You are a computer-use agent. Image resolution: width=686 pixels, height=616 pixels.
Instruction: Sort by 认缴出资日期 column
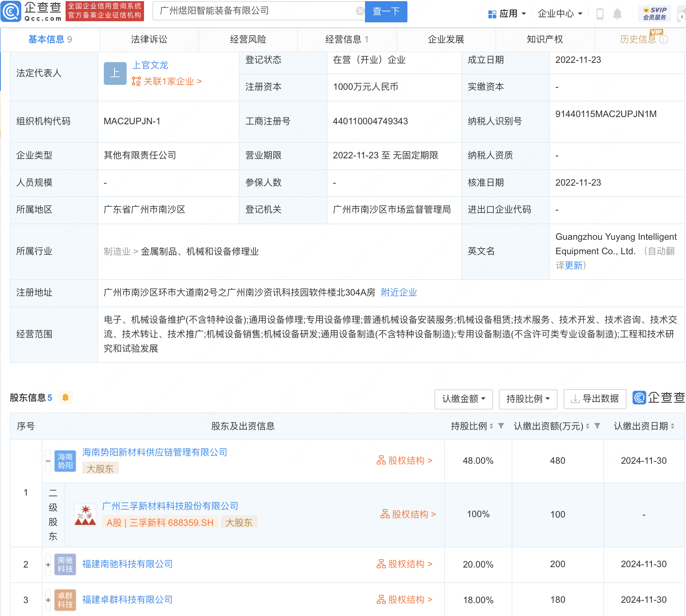pos(672,426)
